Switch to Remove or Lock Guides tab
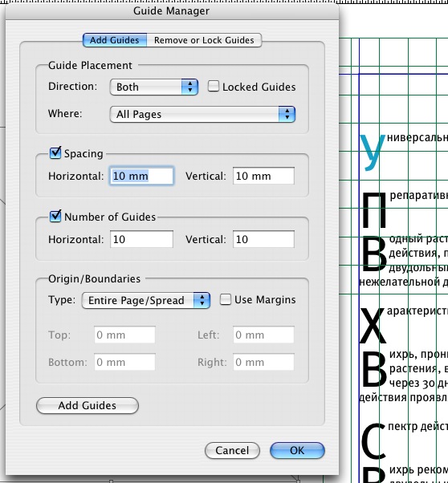Viewport: 448px width, 483px height. [204, 40]
